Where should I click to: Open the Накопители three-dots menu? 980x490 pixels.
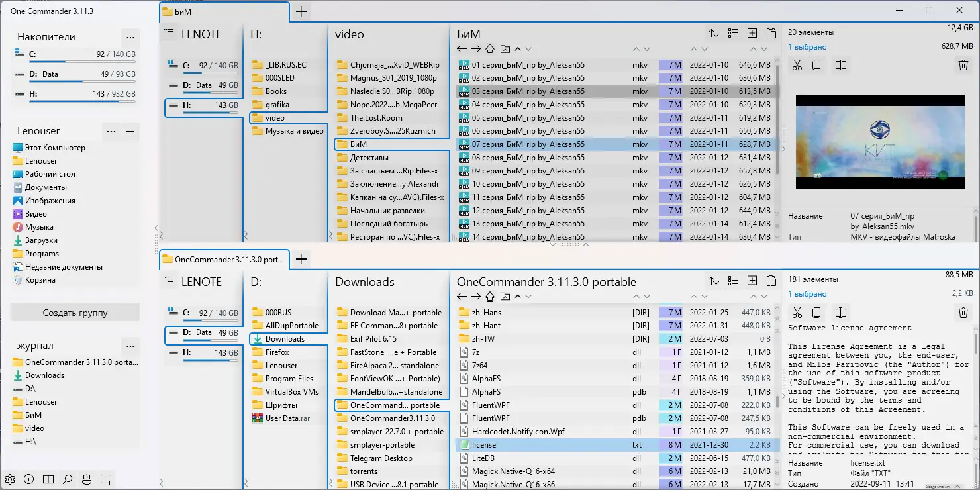[130, 37]
